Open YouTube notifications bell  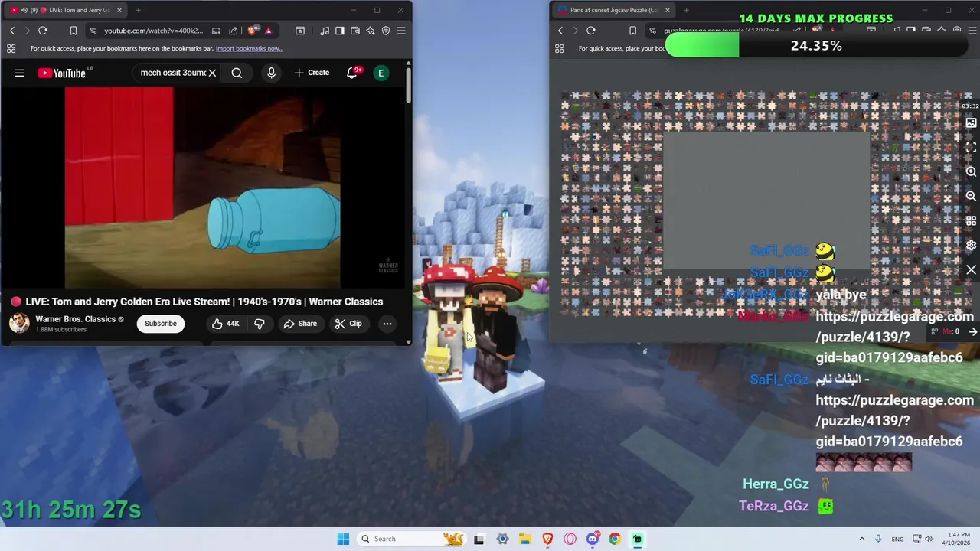352,73
